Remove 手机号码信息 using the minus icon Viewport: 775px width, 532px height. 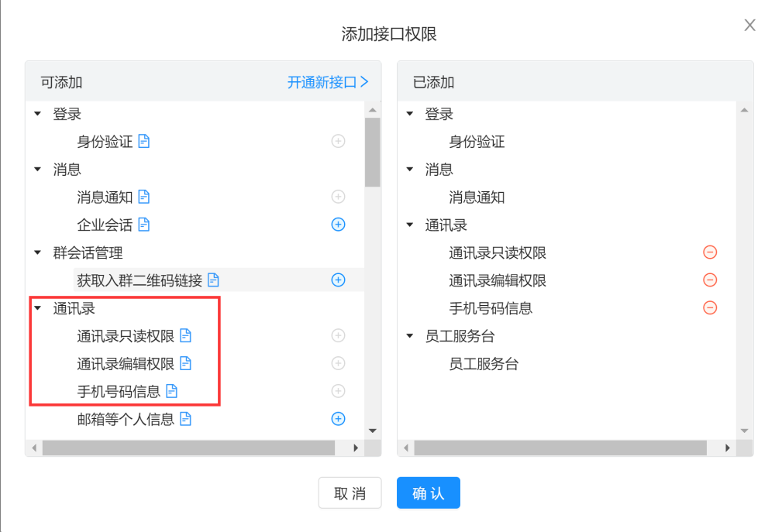[x=710, y=308]
